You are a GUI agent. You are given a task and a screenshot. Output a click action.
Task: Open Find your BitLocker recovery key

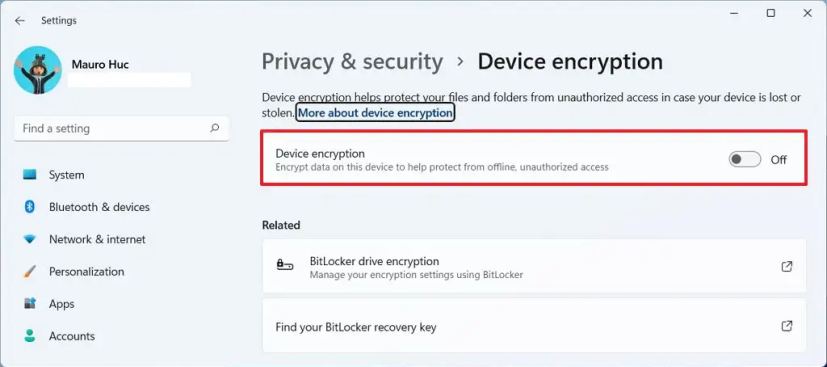pos(534,327)
